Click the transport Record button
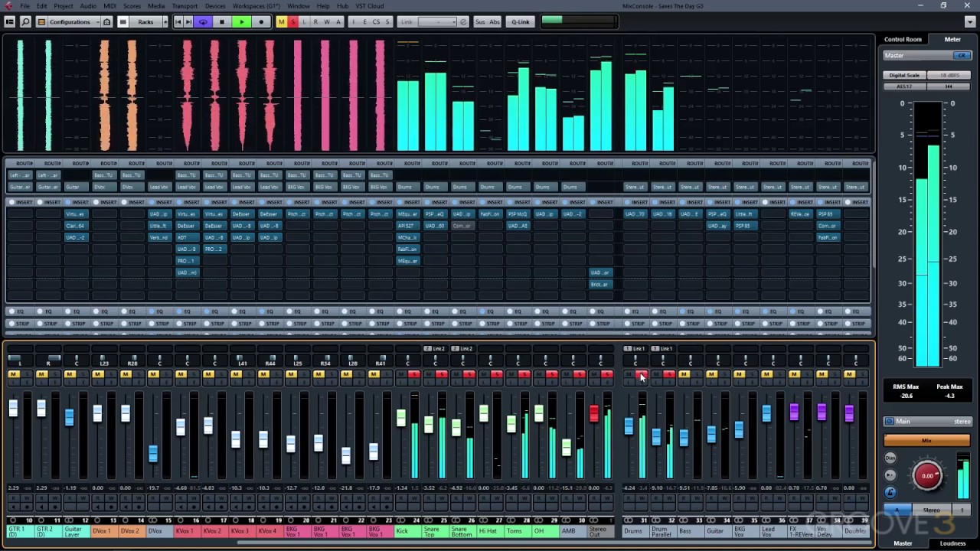980x551 pixels. pyautogui.click(x=261, y=21)
